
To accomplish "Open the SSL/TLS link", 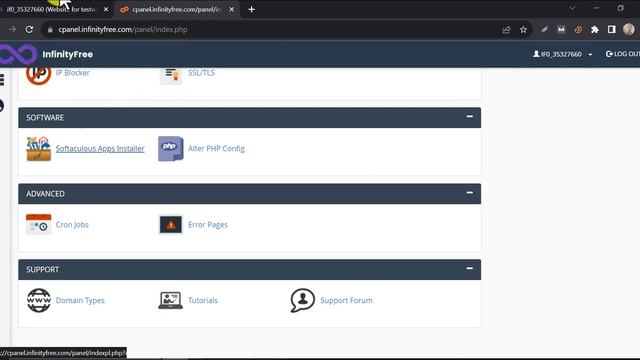I will pos(201,73).
